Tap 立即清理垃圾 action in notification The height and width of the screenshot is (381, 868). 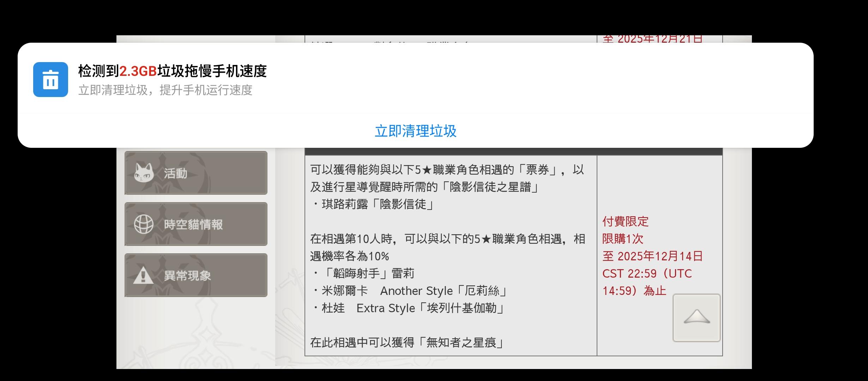415,131
